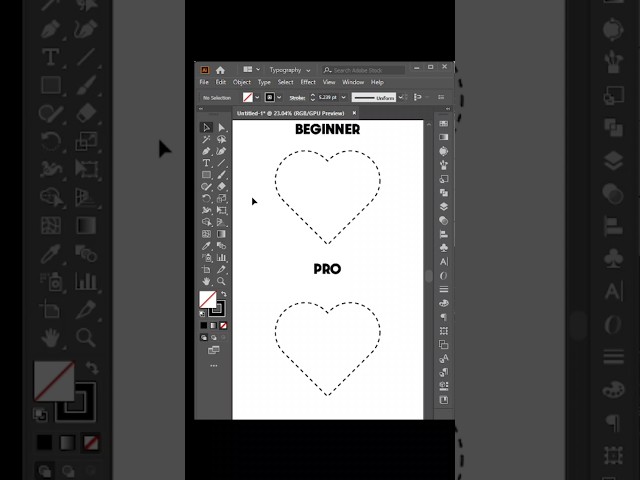Close the Untitled-1 document tab

(354, 113)
